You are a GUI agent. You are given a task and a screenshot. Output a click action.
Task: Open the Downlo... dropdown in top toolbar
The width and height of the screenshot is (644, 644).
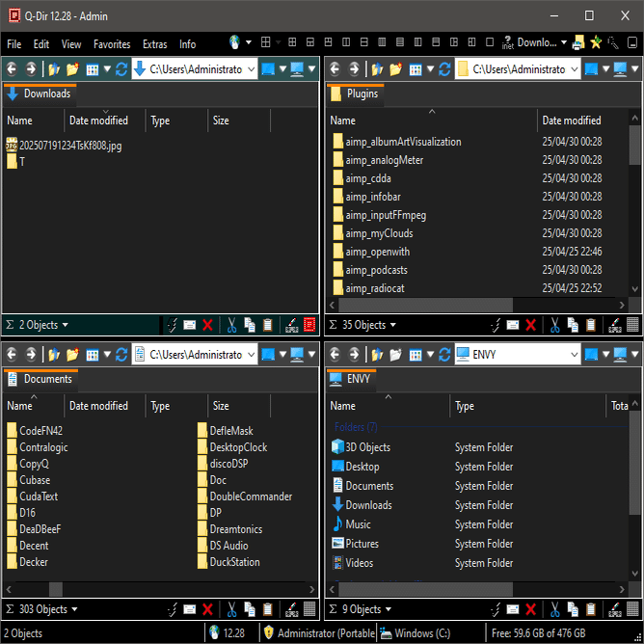pyautogui.click(x=564, y=42)
